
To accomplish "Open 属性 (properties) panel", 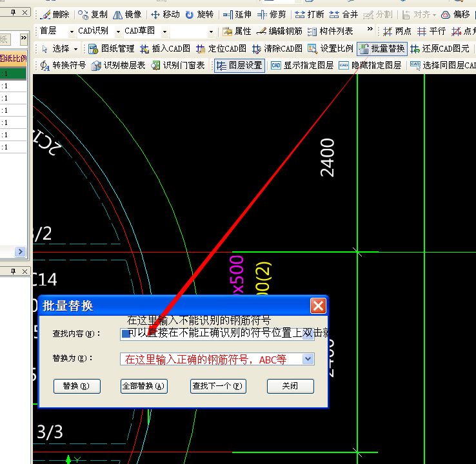I will pos(237,31).
